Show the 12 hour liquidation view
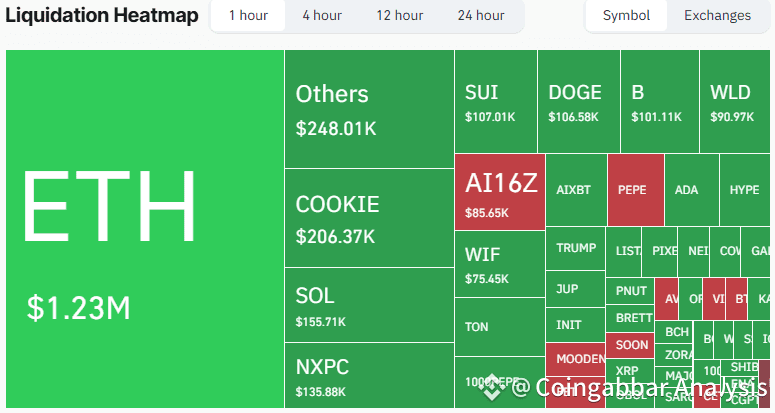This screenshot has height=413, width=775. click(399, 15)
